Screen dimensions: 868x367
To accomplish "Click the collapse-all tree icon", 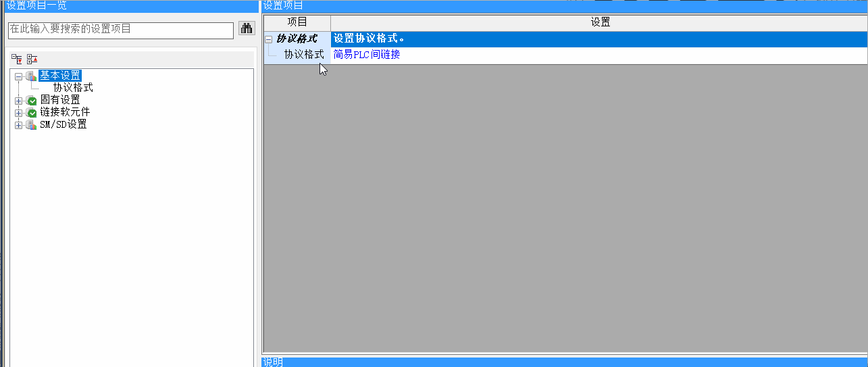I will tap(32, 59).
